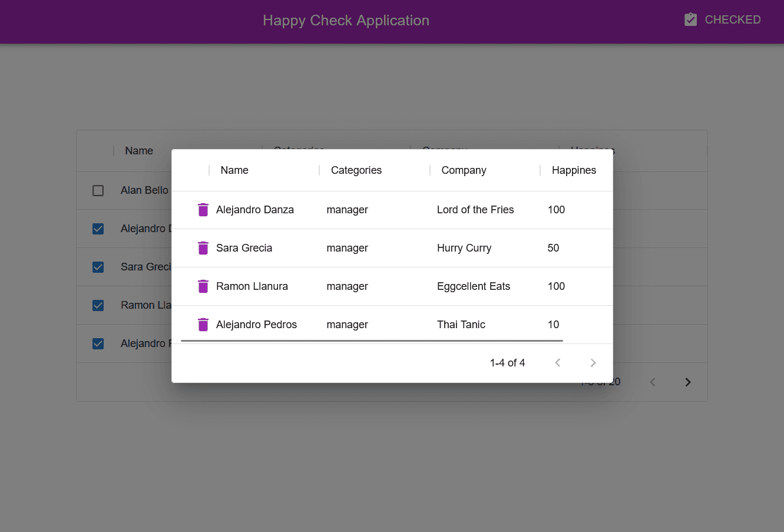This screenshot has height=532, width=784.
Task: Sort the dialog by the Company column header
Action: (464, 170)
